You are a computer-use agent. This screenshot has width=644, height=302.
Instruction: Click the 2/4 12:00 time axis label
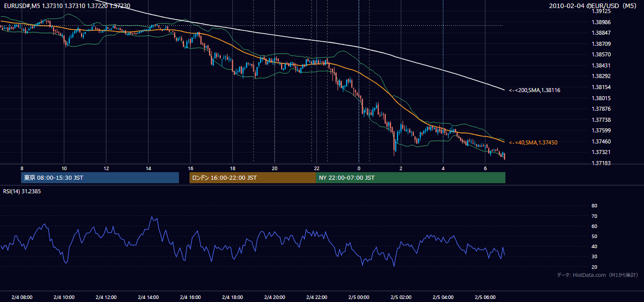coord(106,297)
